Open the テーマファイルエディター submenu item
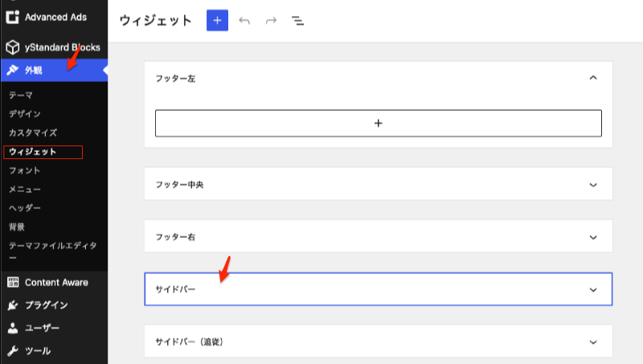 click(53, 252)
